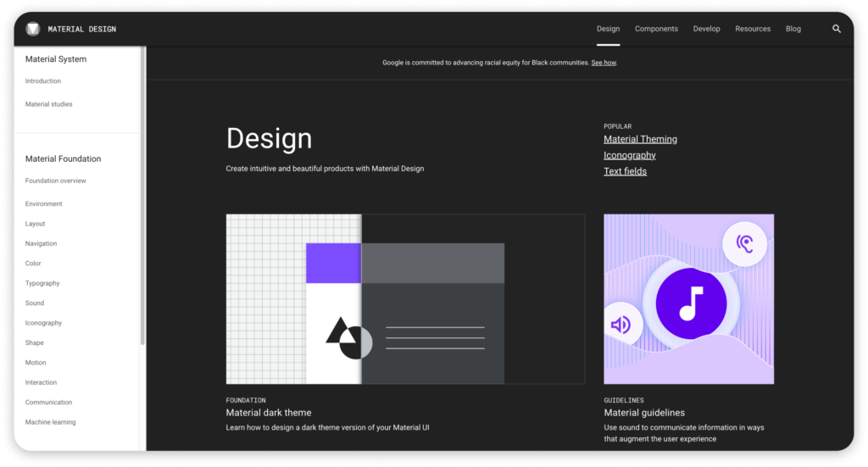Click the 'Create intuitive and beautiful products' subtitle
The width and height of the screenshot is (868, 467).
(325, 169)
